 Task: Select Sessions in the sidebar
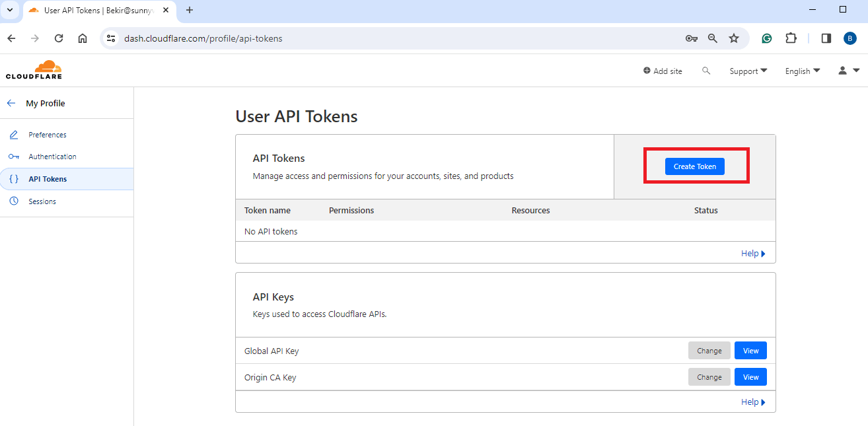pyautogui.click(x=42, y=201)
